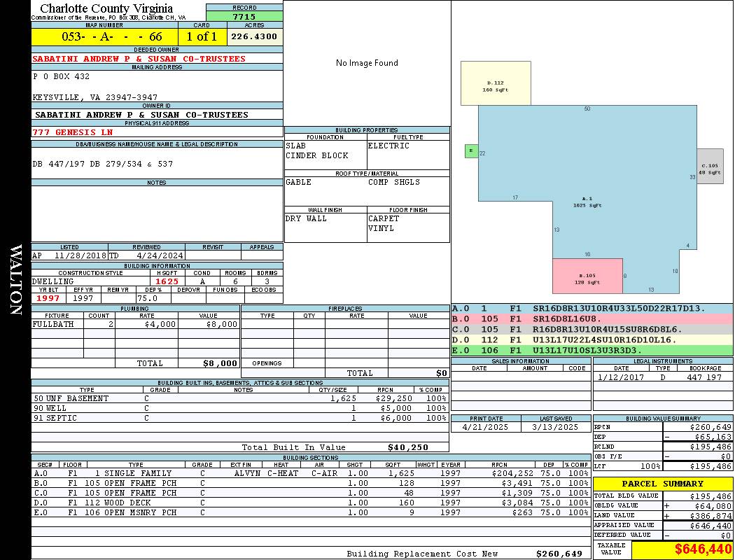Select the '50 UNF BASEMENT' row

pyautogui.click(x=240, y=399)
